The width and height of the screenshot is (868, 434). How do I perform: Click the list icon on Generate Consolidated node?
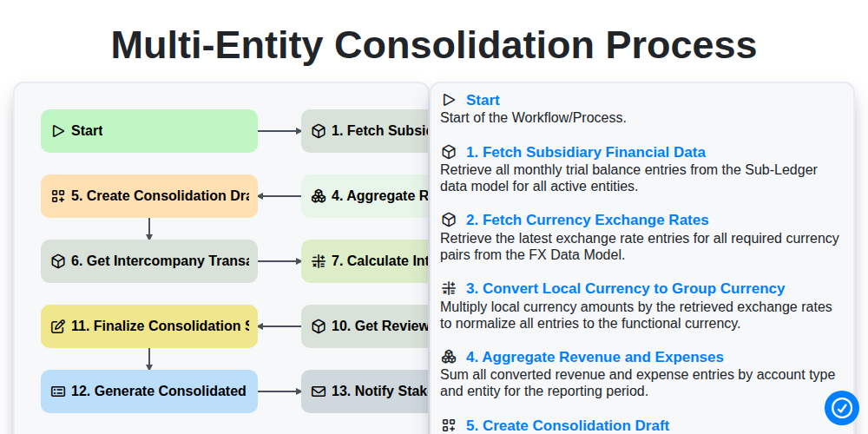[x=57, y=391]
